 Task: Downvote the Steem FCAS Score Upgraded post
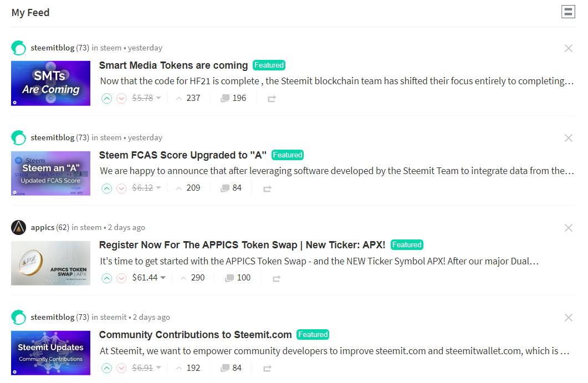tap(121, 188)
